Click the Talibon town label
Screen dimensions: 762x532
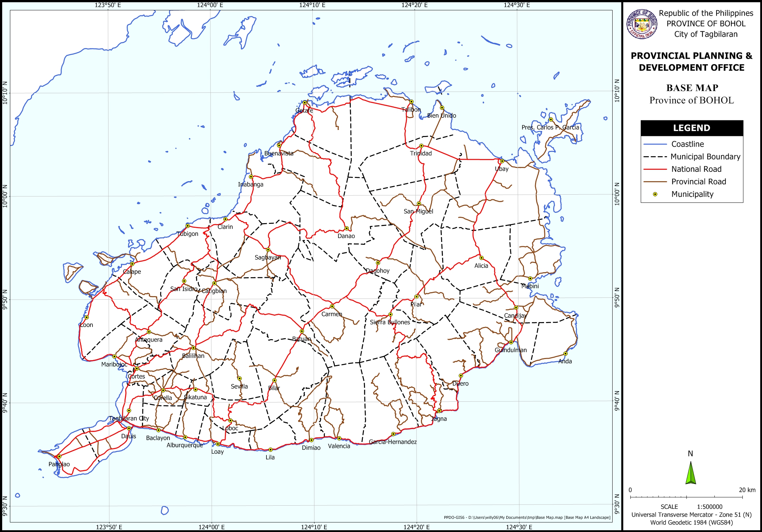tap(411, 110)
